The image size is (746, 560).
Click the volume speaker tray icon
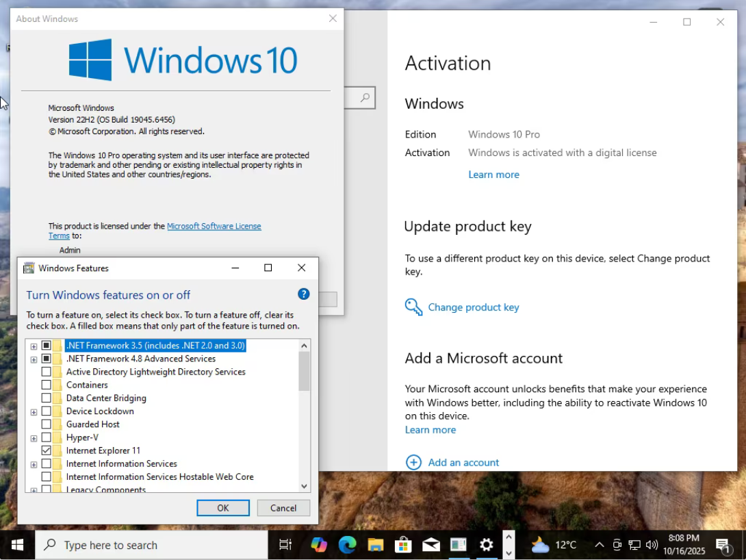[652, 545]
